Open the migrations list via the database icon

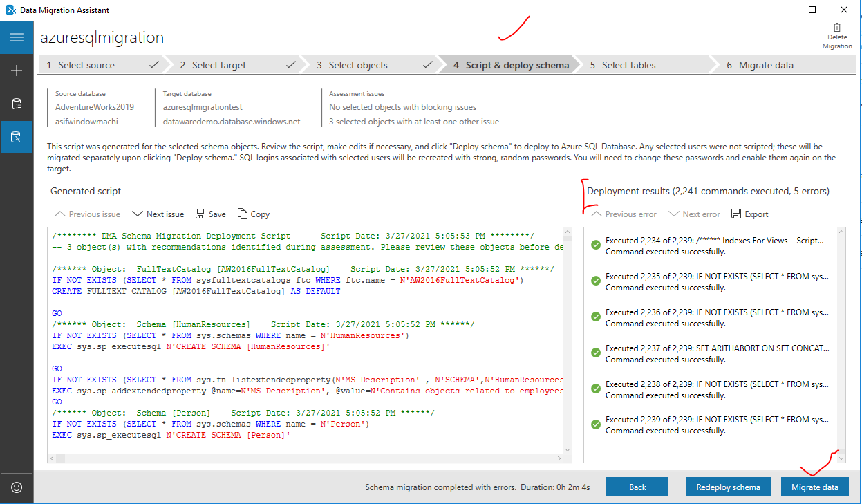[16, 103]
